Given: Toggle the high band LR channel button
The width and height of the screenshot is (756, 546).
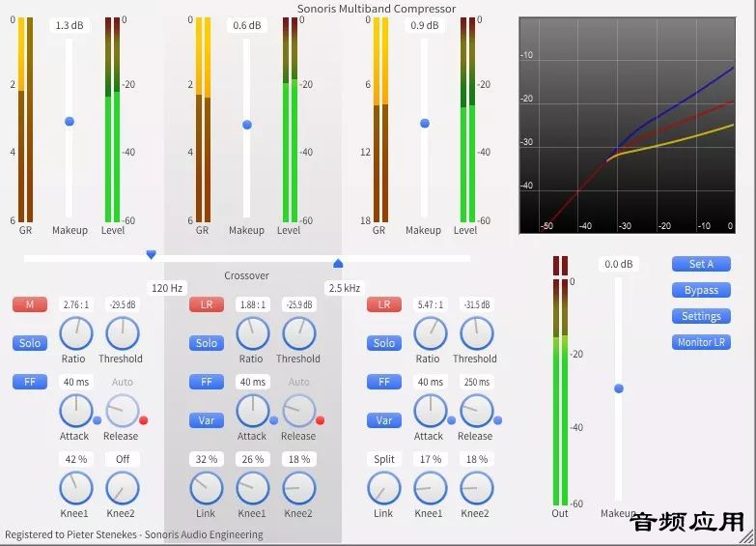Looking at the screenshot, I should [x=383, y=304].
